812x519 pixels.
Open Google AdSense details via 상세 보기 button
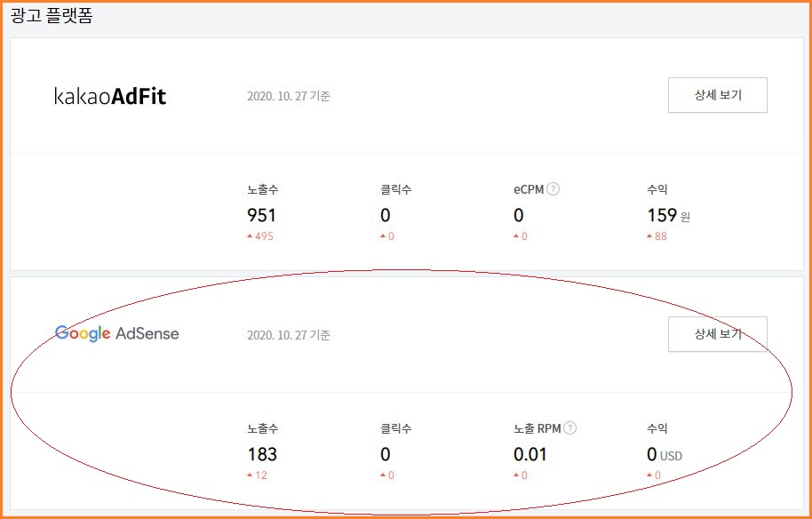point(717,334)
